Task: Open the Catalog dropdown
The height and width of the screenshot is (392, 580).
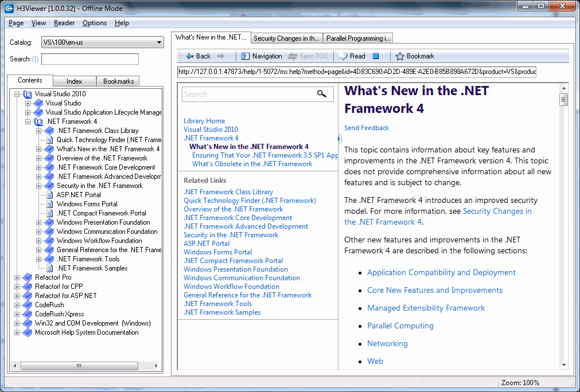Action: click(159, 42)
